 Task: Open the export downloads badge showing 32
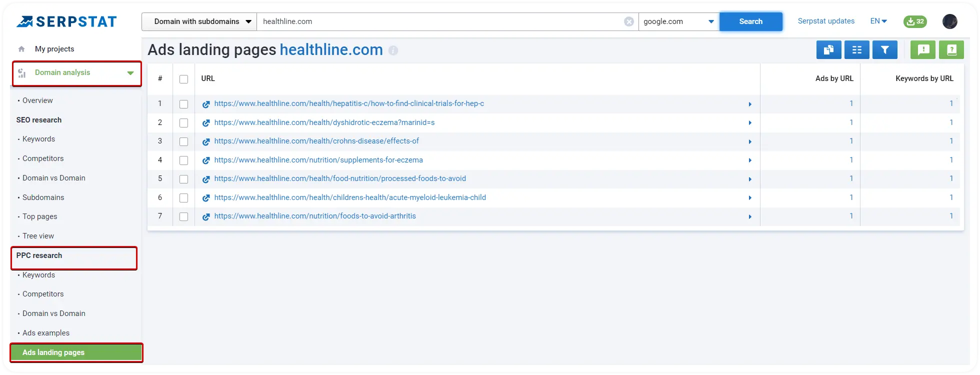(x=915, y=21)
